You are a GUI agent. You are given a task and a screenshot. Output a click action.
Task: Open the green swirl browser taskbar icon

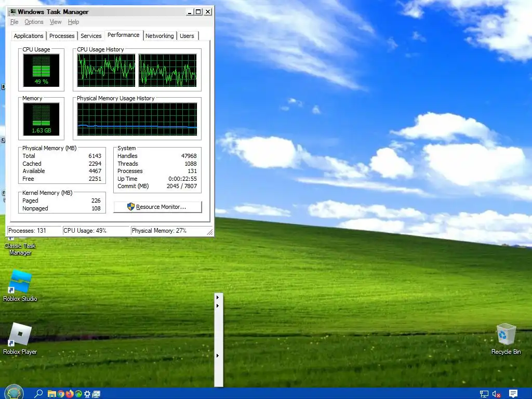78,394
